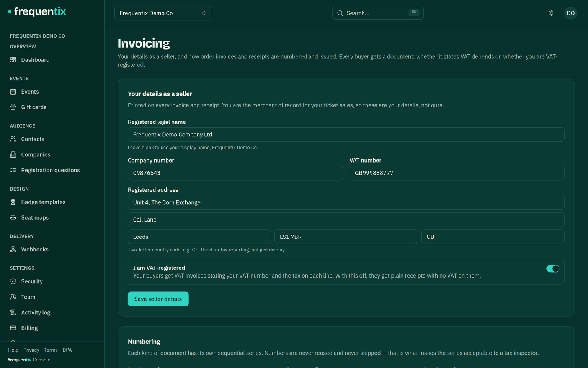
Task: Open the Help link in footer
Action: (13, 350)
